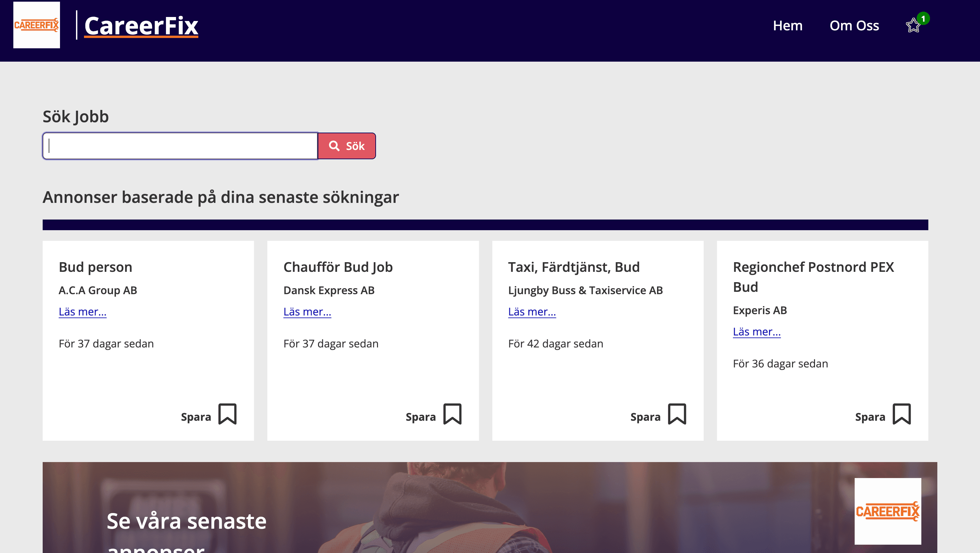Click the Chaufför Bud Job title

[x=338, y=267]
